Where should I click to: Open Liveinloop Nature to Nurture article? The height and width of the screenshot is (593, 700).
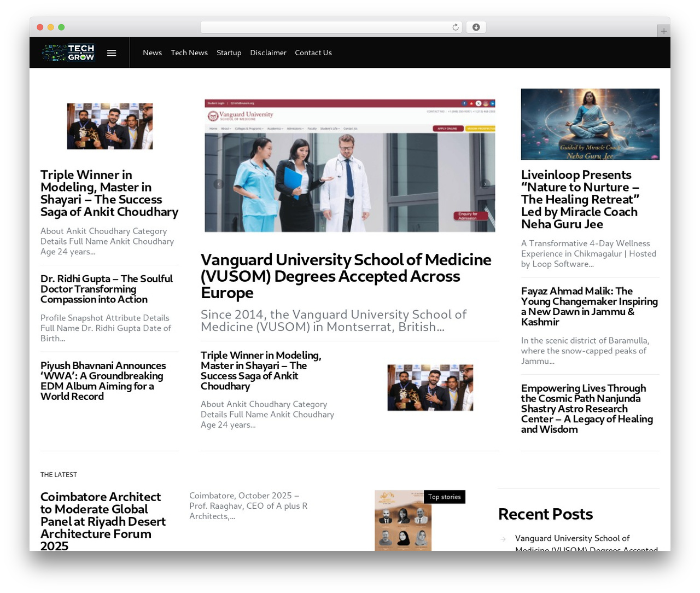click(580, 199)
